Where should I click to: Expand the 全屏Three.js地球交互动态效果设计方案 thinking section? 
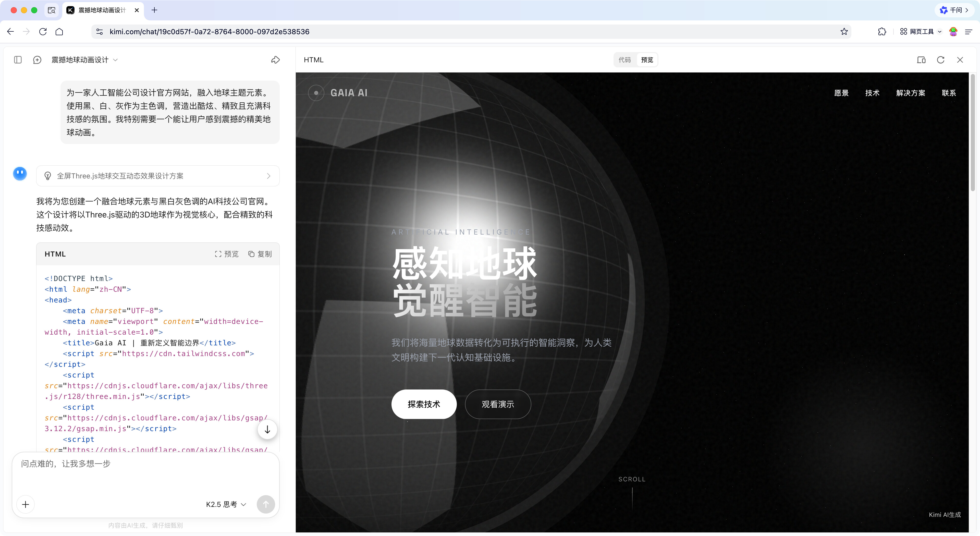pyautogui.click(x=158, y=176)
